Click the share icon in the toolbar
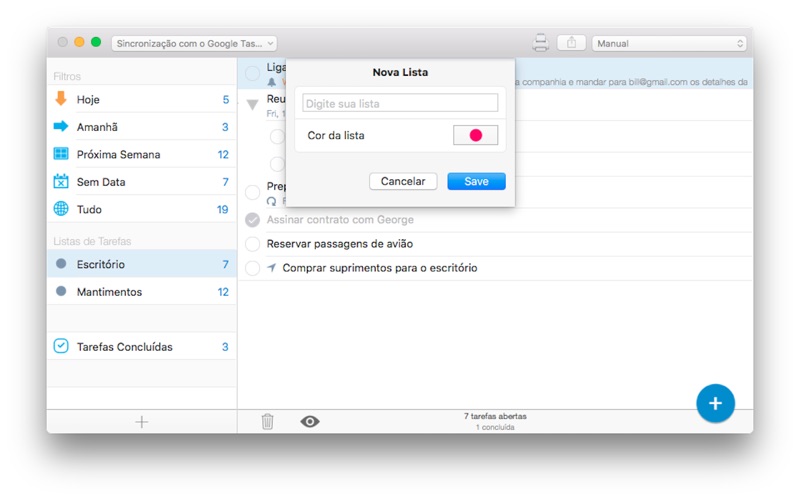The height and width of the screenshot is (500, 800). (571, 43)
